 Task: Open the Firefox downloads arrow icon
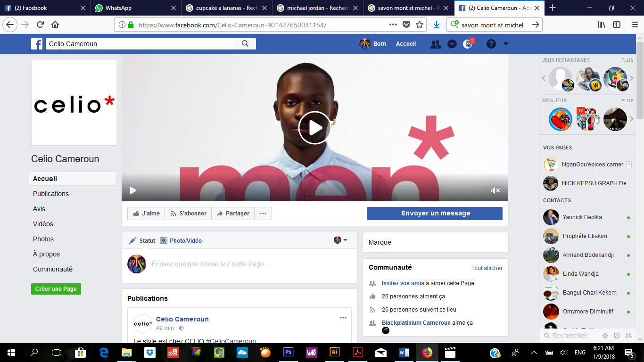[x=437, y=25]
